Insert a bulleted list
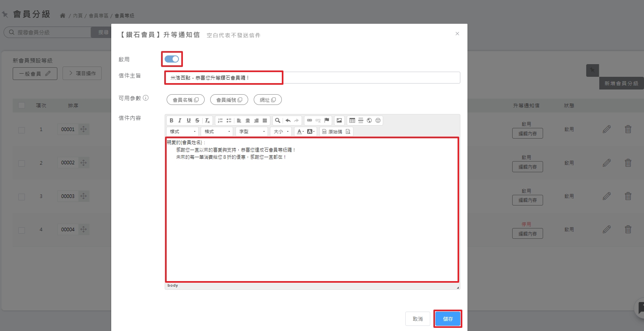644x331 pixels. pos(229,120)
